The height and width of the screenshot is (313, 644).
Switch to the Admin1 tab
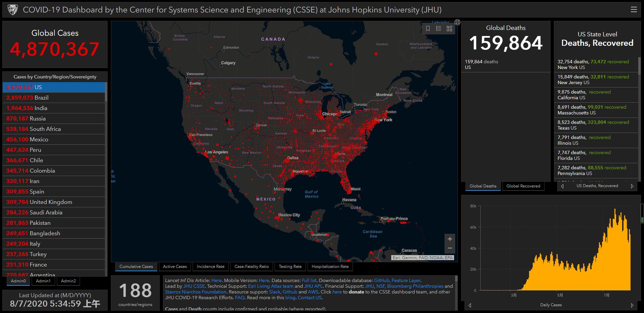point(43,281)
